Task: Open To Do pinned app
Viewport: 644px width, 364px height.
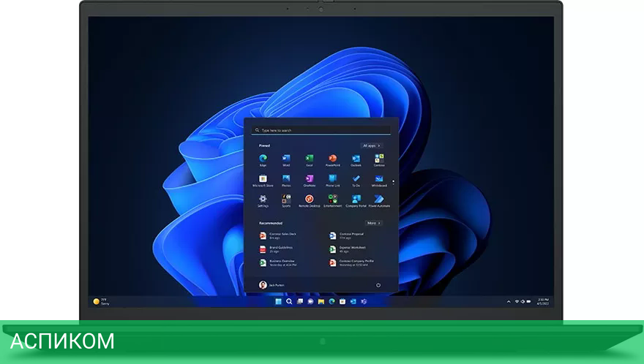Action: tap(356, 180)
